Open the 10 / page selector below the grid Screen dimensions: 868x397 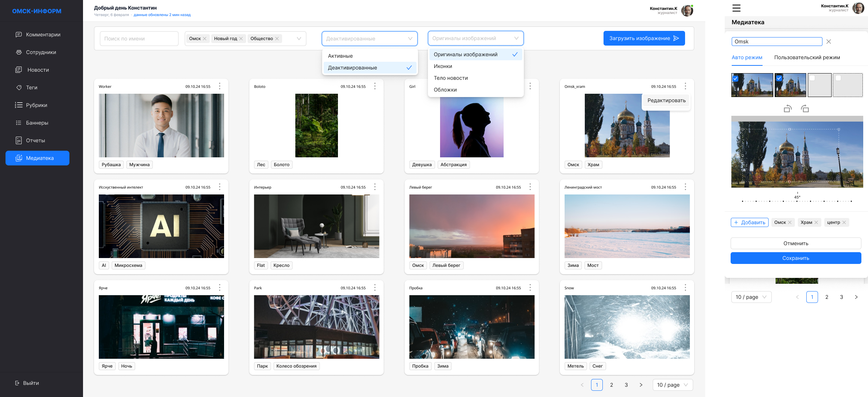pyautogui.click(x=673, y=385)
